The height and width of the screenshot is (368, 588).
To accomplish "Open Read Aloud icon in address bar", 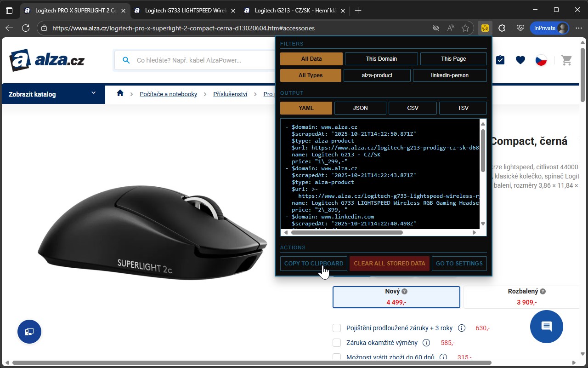I will pos(451,28).
